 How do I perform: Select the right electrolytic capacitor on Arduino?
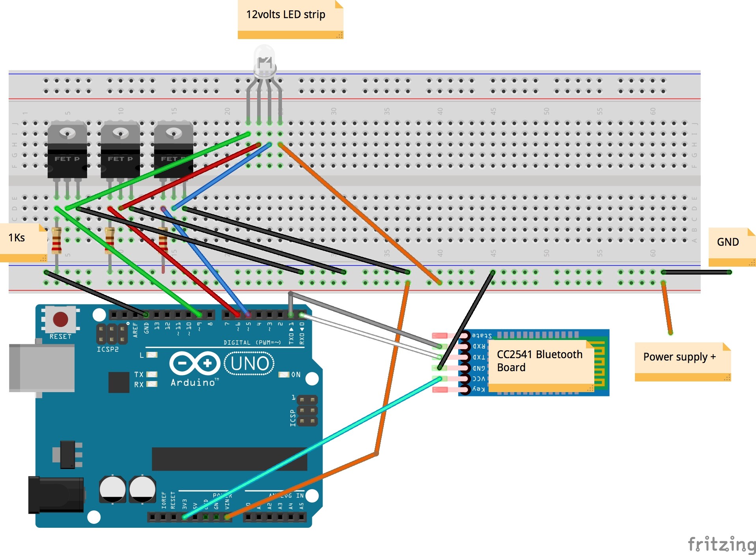click(142, 489)
